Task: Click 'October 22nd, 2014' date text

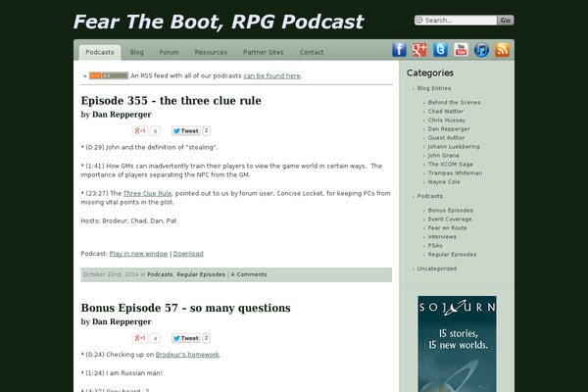Action: coord(111,274)
